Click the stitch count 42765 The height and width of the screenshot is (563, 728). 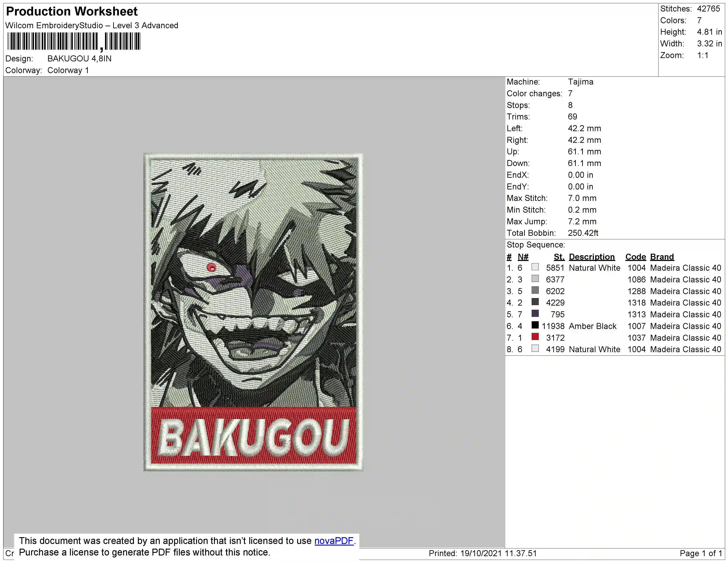[708, 9]
